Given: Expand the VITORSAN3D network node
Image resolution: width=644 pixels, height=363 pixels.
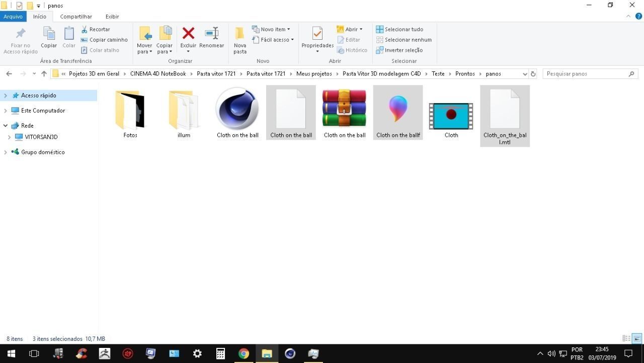Looking at the screenshot, I should click(9, 137).
